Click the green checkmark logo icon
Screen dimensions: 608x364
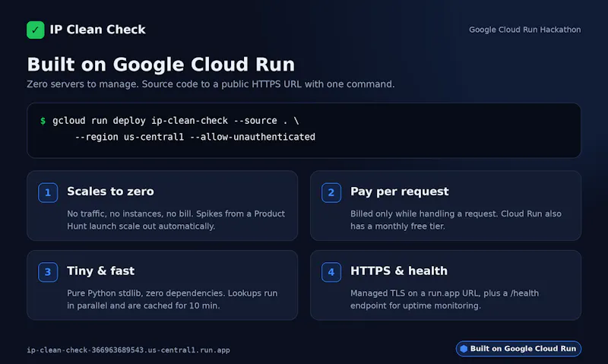tap(35, 30)
